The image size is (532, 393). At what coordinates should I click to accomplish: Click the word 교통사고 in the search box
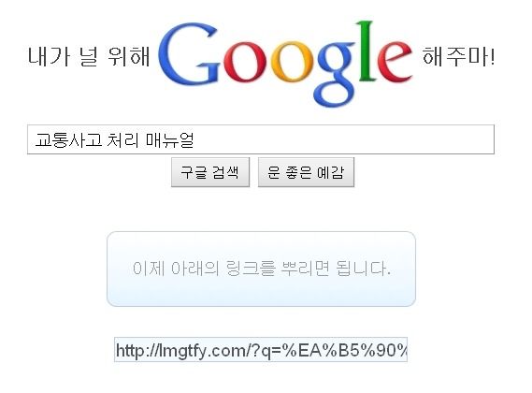click(68, 139)
